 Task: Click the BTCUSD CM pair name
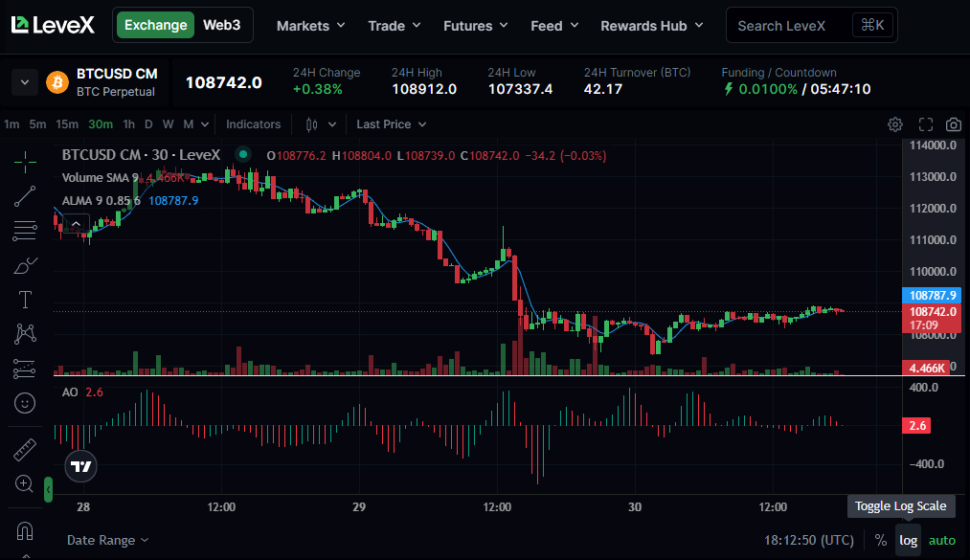pos(117,74)
